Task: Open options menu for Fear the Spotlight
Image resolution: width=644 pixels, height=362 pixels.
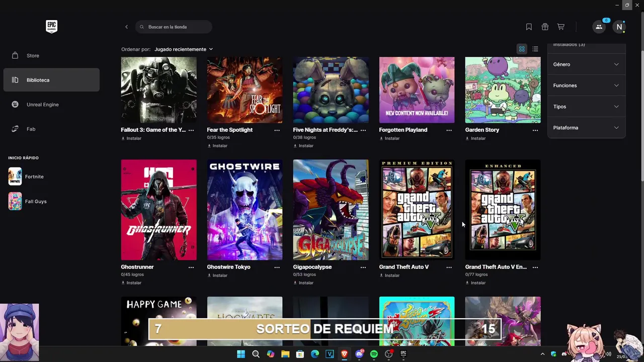Action: click(x=277, y=130)
